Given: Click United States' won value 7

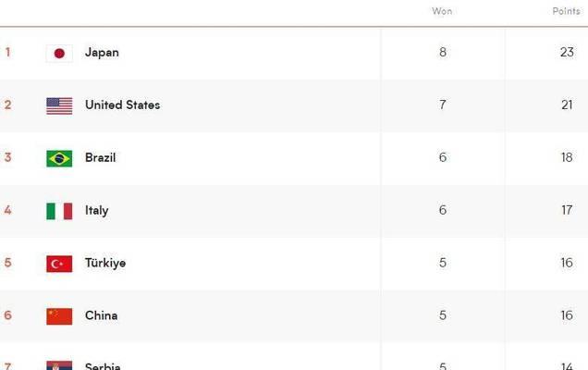Looking at the screenshot, I should (x=443, y=105).
